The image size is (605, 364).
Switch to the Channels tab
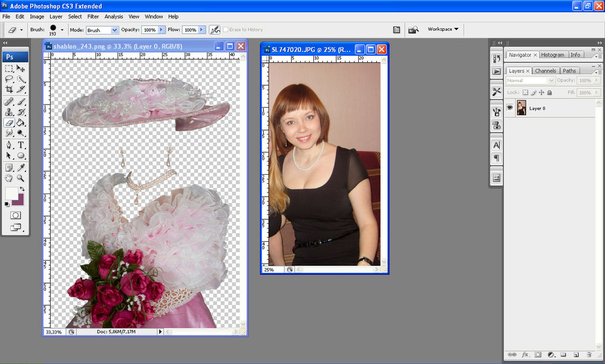tap(545, 71)
